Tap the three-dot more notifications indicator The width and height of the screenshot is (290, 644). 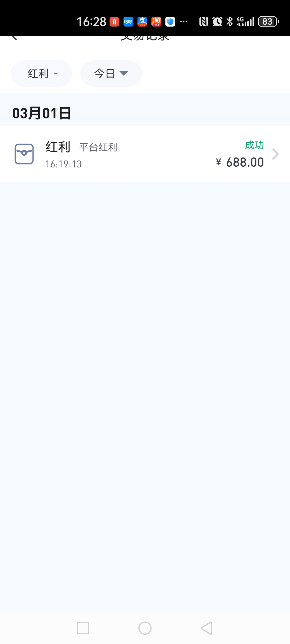click(184, 22)
